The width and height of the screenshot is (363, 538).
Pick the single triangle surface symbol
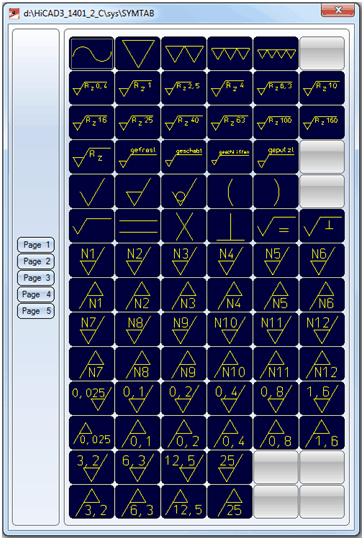point(138,54)
